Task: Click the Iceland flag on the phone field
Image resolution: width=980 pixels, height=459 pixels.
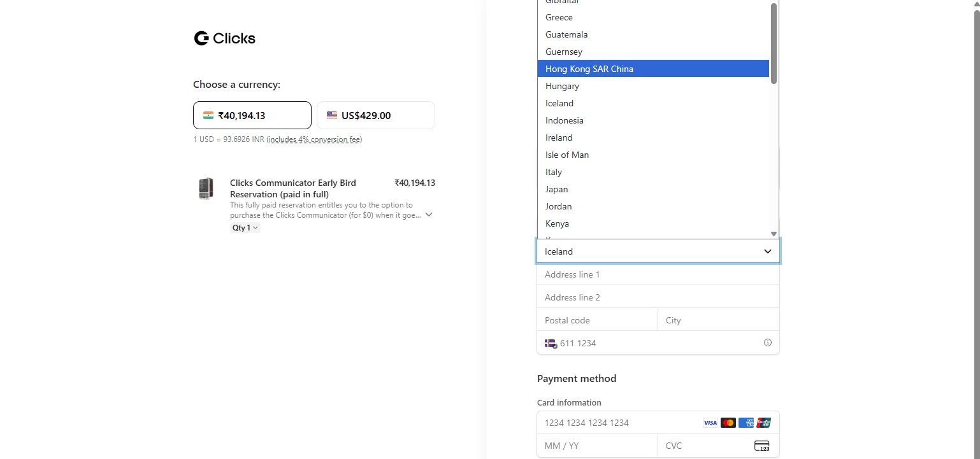Action: pos(550,342)
